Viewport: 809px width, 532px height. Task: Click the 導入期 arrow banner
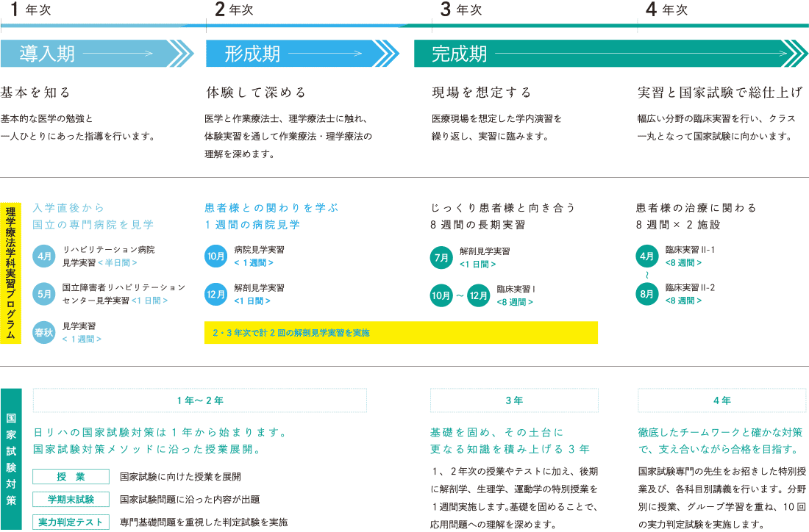click(96, 54)
